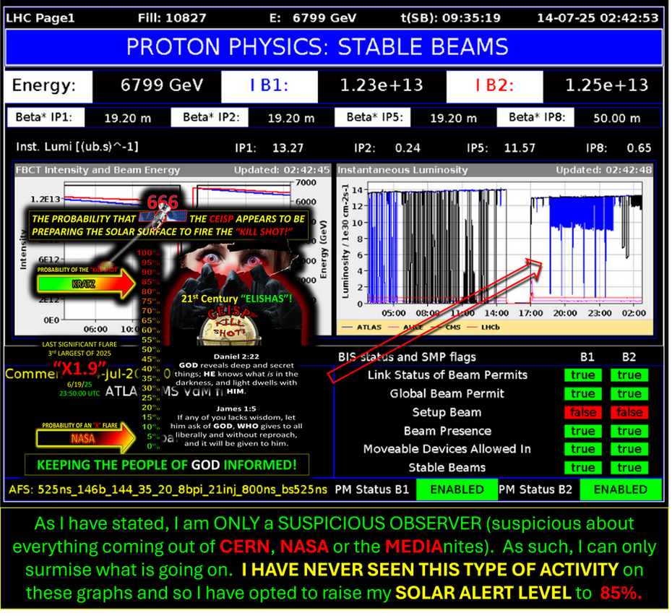Click the B1 true flag for Global Beam Permit
This screenshot has height=616, width=672.
583,394
